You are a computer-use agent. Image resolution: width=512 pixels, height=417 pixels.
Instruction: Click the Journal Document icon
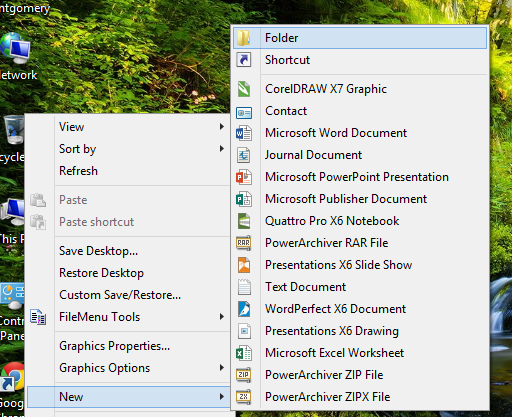(244, 155)
